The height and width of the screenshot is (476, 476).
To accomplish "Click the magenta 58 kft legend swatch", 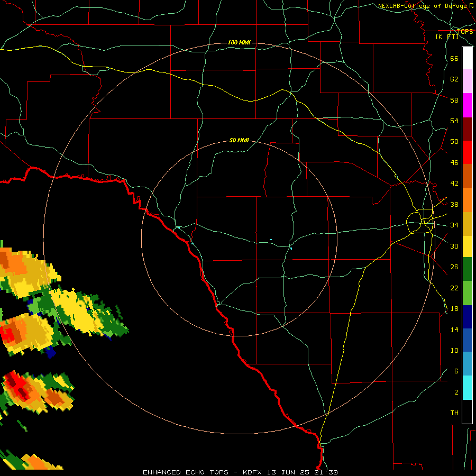I will (467, 105).
